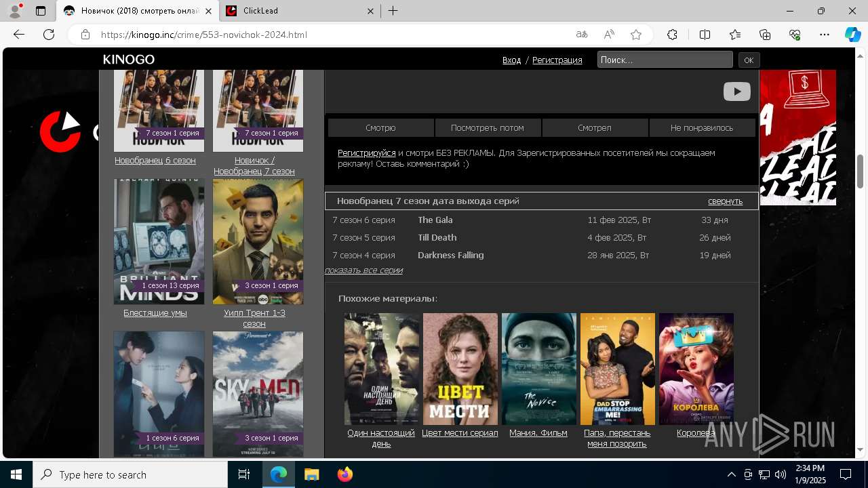Switch to the ClickLead tab
The image size is (868, 488).
pos(301,11)
